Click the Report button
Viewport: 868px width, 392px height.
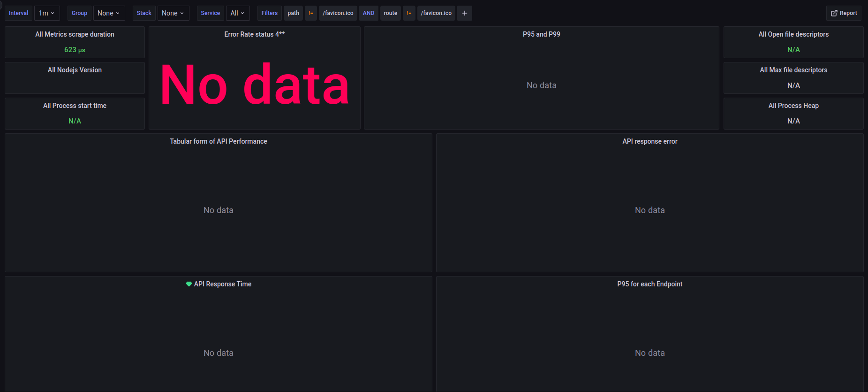844,13
